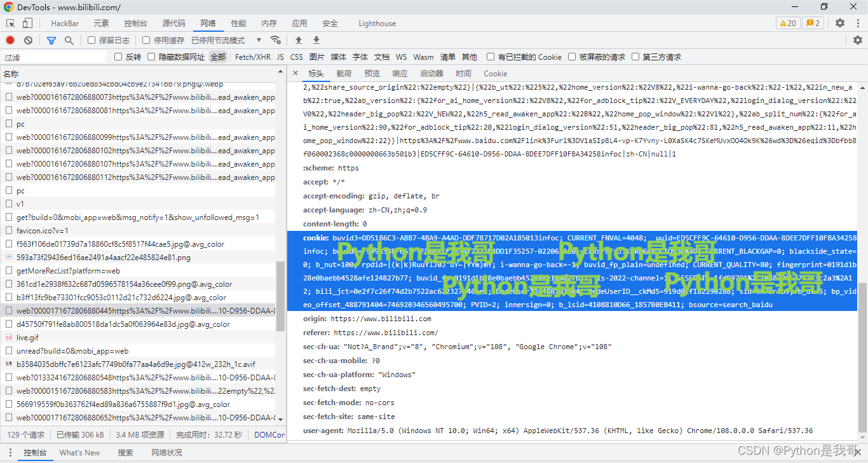Check the invert filter checkbox
The height and width of the screenshot is (463, 868).
[x=118, y=57]
